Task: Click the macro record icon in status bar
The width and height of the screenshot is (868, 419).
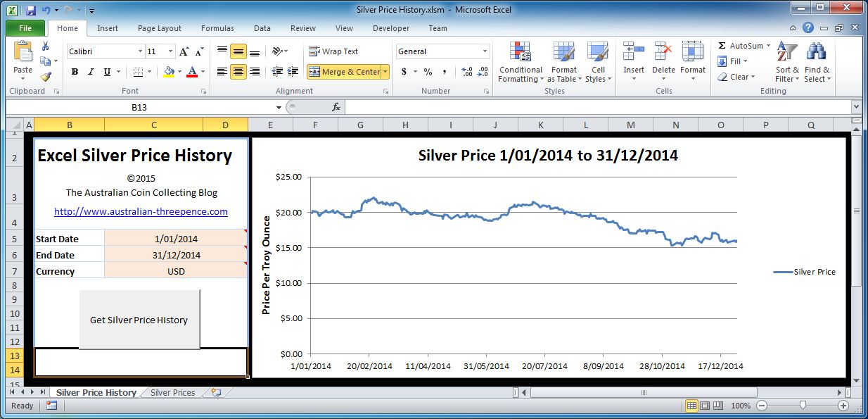Action: pyautogui.click(x=51, y=406)
